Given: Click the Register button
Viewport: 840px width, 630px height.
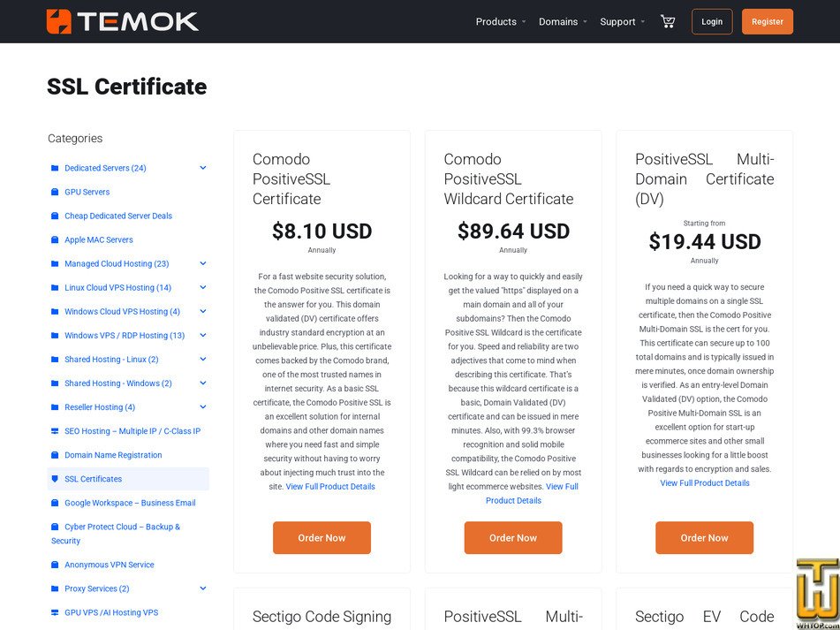Looking at the screenshot, I should [767, 21].
